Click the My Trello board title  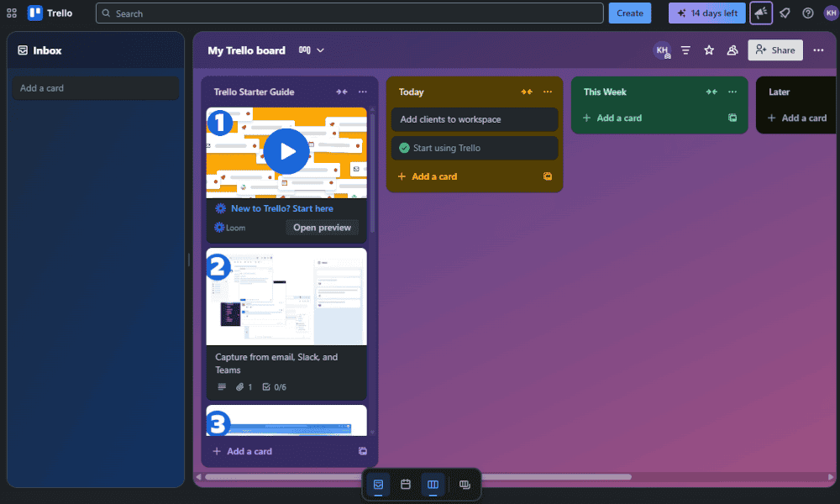[x=246, y=50]
